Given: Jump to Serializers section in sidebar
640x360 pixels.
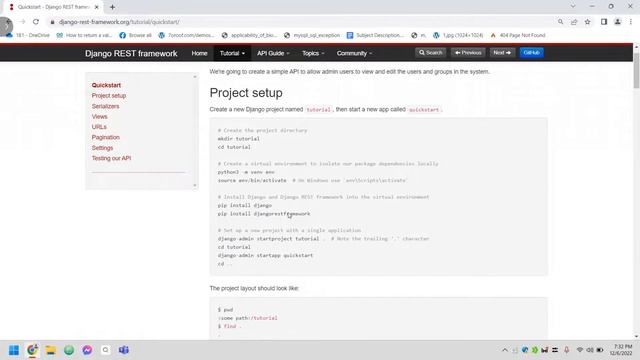Looking at the screenshot, I should [x=105, y=106].
